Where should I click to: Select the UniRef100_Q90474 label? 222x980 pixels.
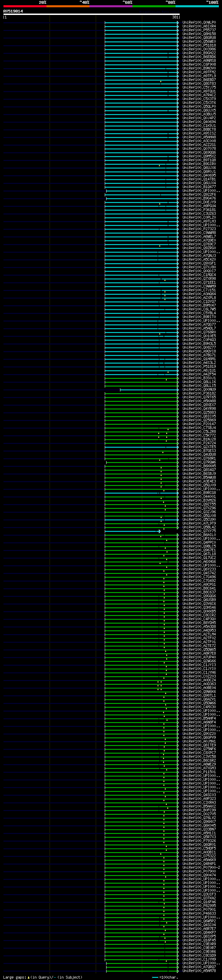click(199, 875)
